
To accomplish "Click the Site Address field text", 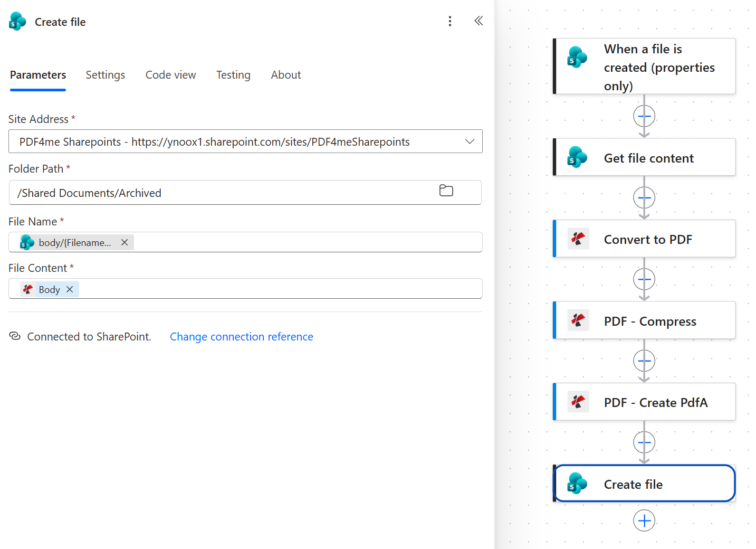I will (214, 142).
